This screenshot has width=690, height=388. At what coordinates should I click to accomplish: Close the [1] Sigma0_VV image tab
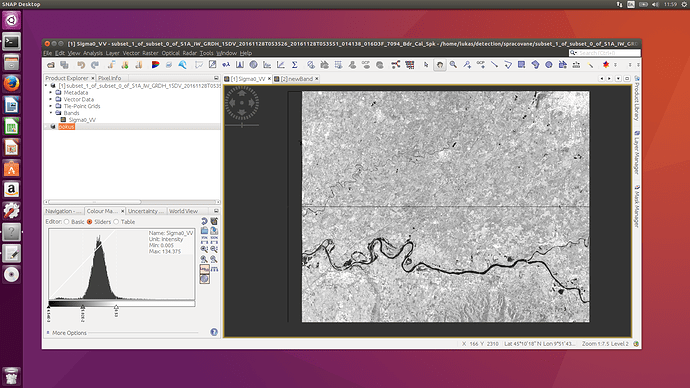point(269,79)
